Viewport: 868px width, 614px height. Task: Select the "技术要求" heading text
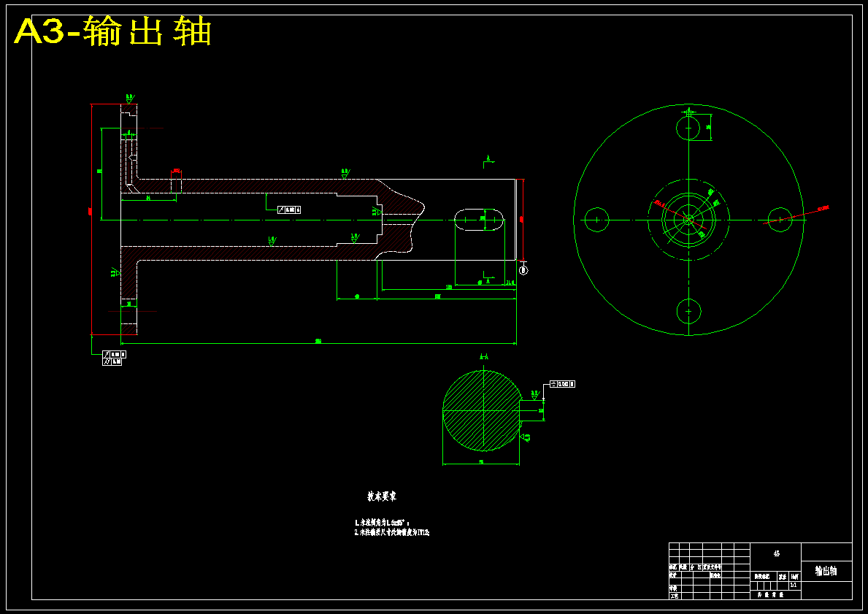[x=382, y=496]
